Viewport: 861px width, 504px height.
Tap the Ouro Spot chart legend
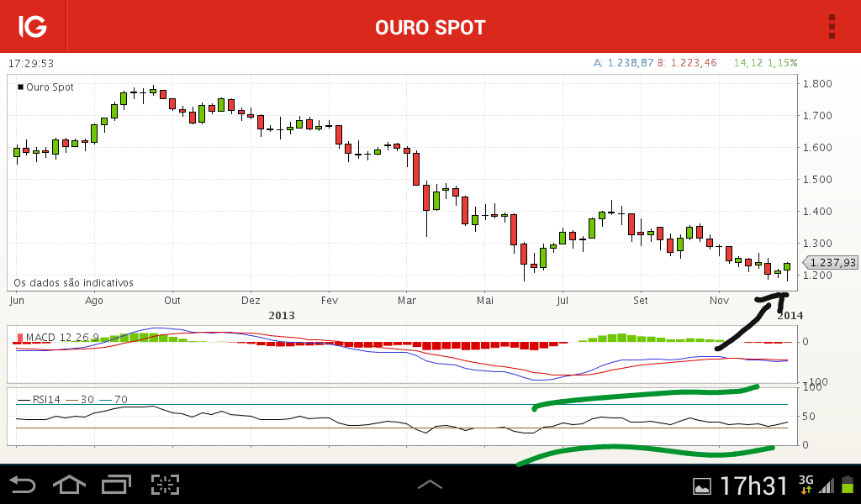click(x=45, y=87)
